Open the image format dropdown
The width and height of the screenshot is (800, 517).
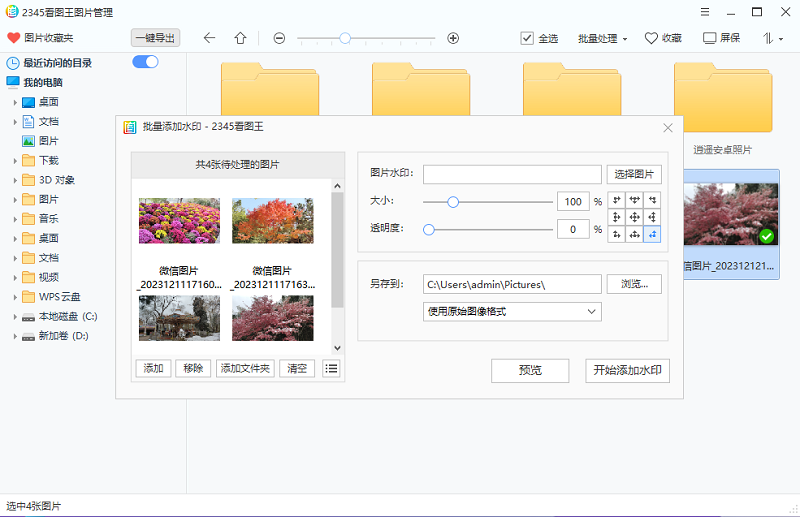pos(512,312)
